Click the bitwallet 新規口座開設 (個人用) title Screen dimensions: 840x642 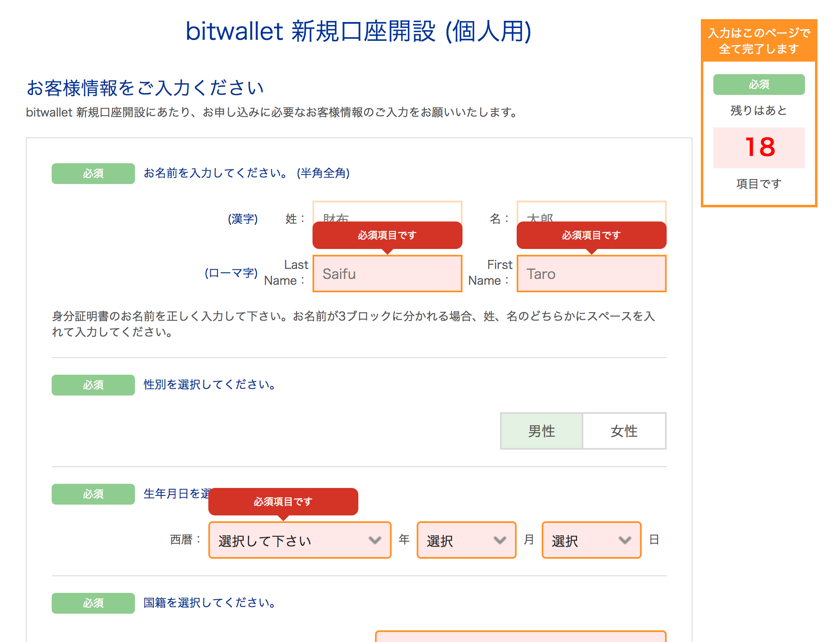[358, 32]
